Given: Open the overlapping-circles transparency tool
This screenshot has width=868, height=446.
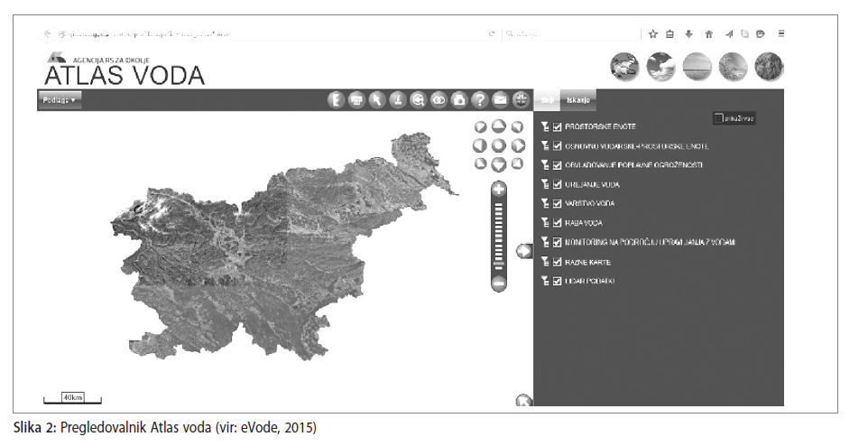Looking at the screenshot, I should coord(439,99).
